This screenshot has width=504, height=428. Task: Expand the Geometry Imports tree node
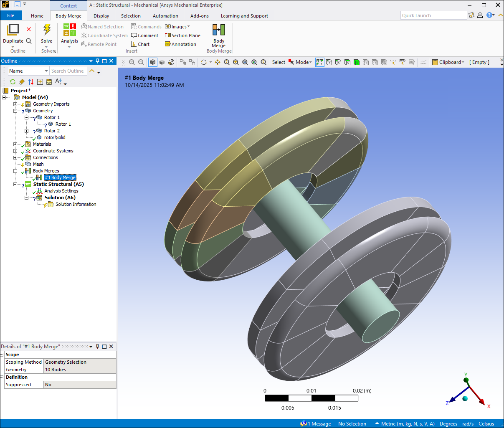15,104
